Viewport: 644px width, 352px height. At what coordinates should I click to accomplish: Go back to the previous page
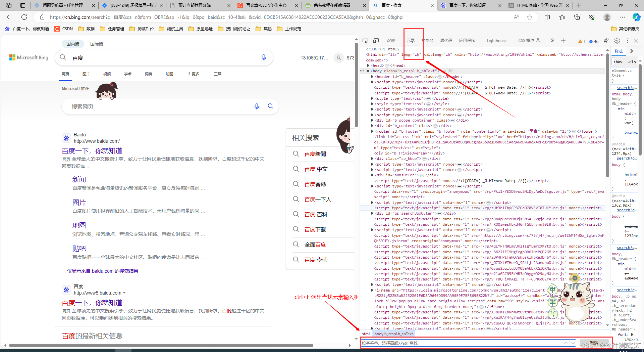pyautogui.click(x=9, y=17)
